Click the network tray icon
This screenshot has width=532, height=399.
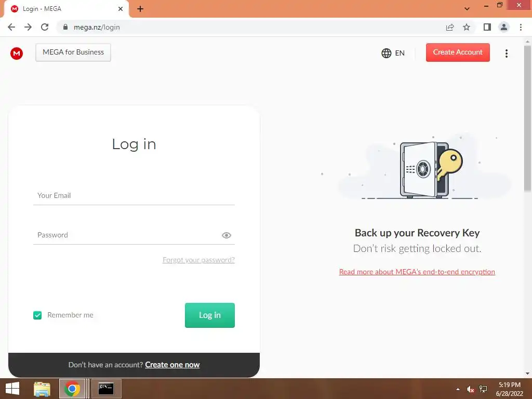pos(483,389)
